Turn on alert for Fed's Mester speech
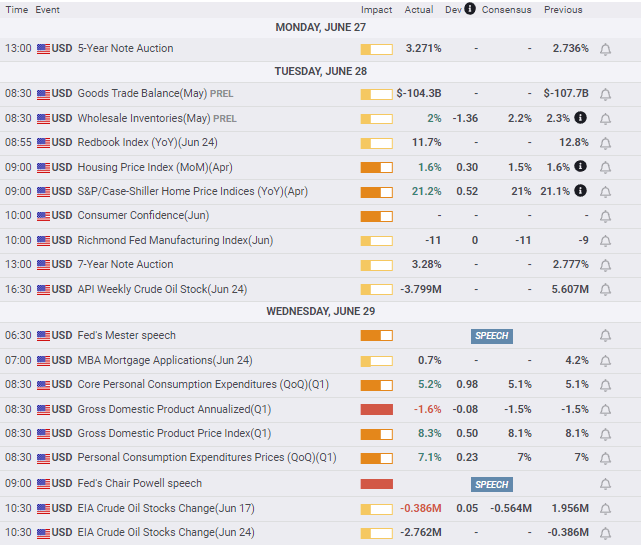 coord(605,336)
